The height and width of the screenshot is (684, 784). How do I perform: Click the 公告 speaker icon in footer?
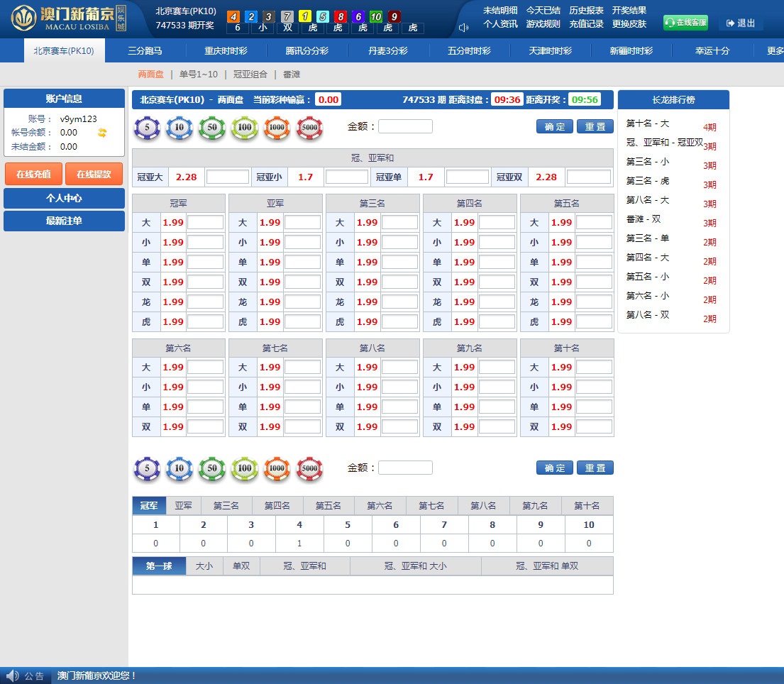(12, 675)
